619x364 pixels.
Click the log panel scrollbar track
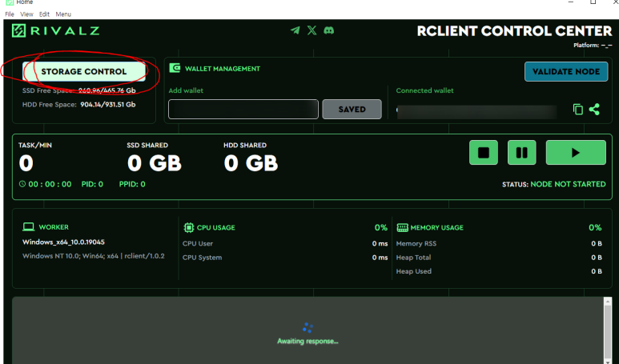(x=608, y=331)
